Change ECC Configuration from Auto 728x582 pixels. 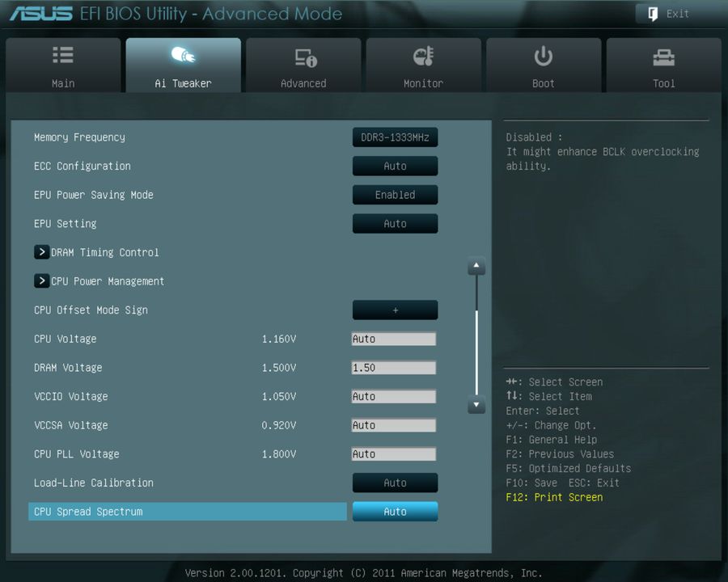tap(395, 166)
